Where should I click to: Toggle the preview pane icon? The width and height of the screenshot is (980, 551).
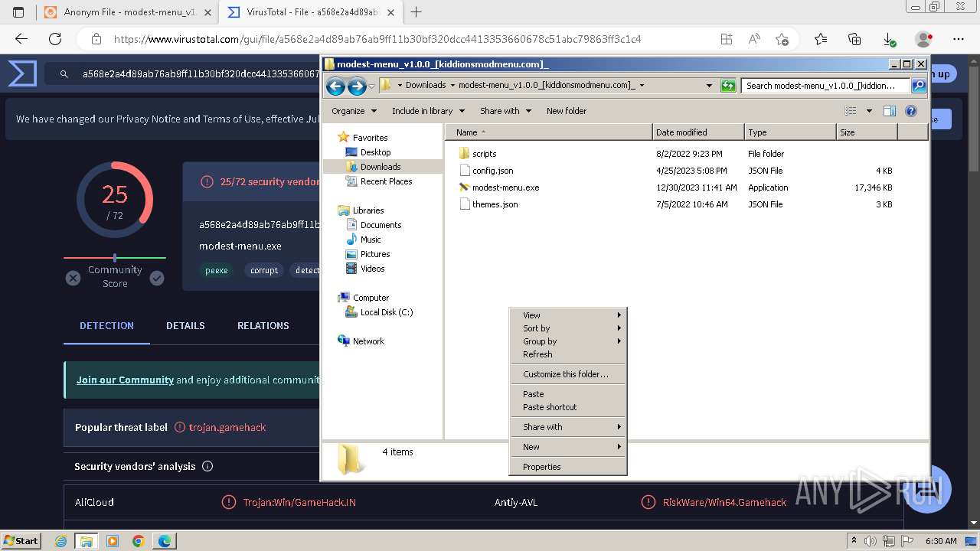coord(890,111)
